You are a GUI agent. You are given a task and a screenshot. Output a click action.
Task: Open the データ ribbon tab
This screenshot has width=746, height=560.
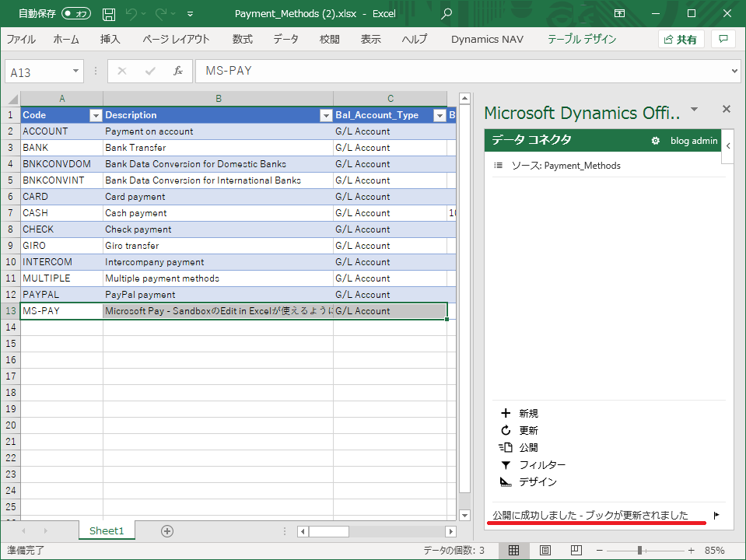(285, 39)
